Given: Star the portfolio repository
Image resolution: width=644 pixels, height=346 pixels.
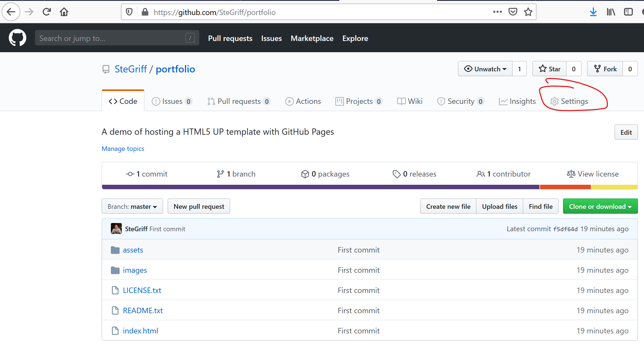Looking at the screenshot, I should [x=550, y=69].
